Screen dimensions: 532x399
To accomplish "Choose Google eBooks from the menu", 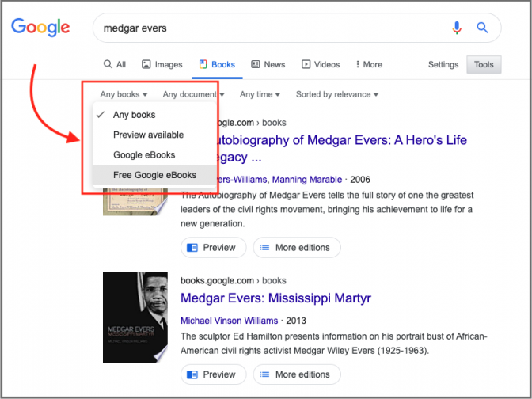I will (154, 154).
